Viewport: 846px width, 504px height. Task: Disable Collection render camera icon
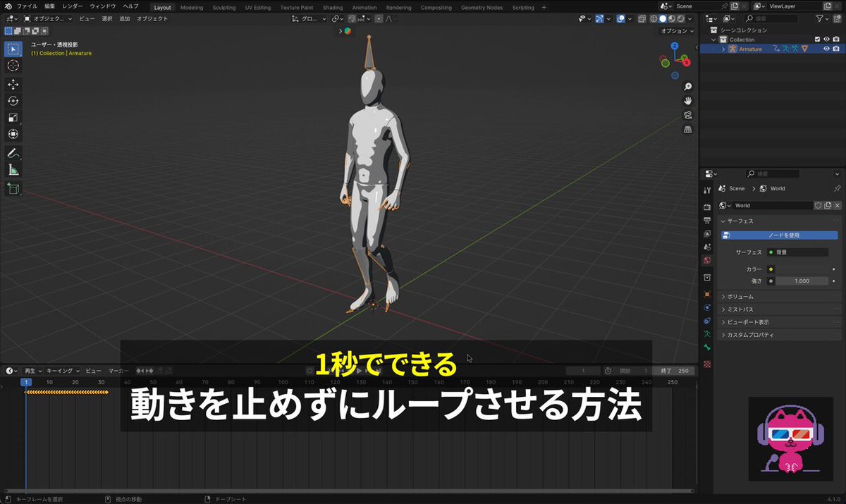tap(835, 39)
